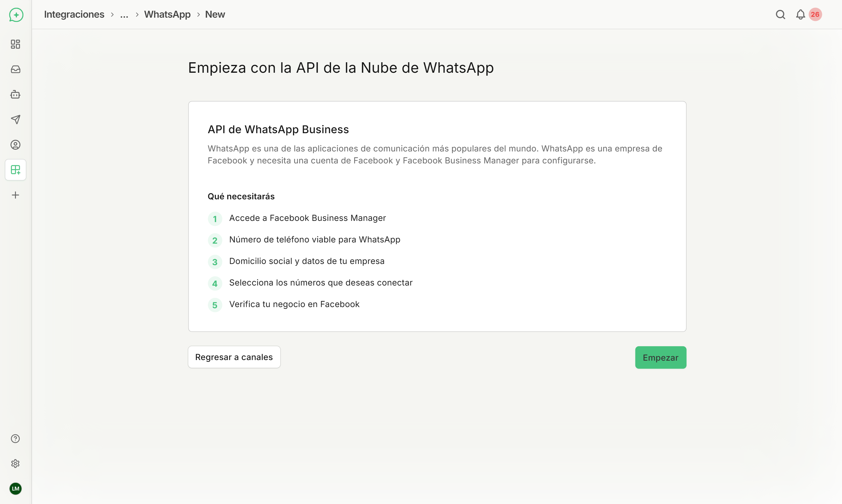Screen dimensions: 842x504
Task: Select New in the breadcrumb trail
Action: [215, 15]
